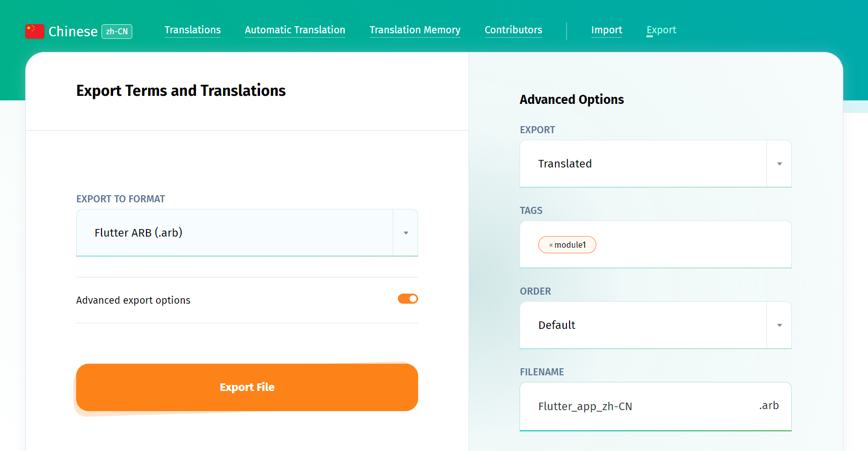
Task: Select the Export navigation link
Action: point(661,30)
